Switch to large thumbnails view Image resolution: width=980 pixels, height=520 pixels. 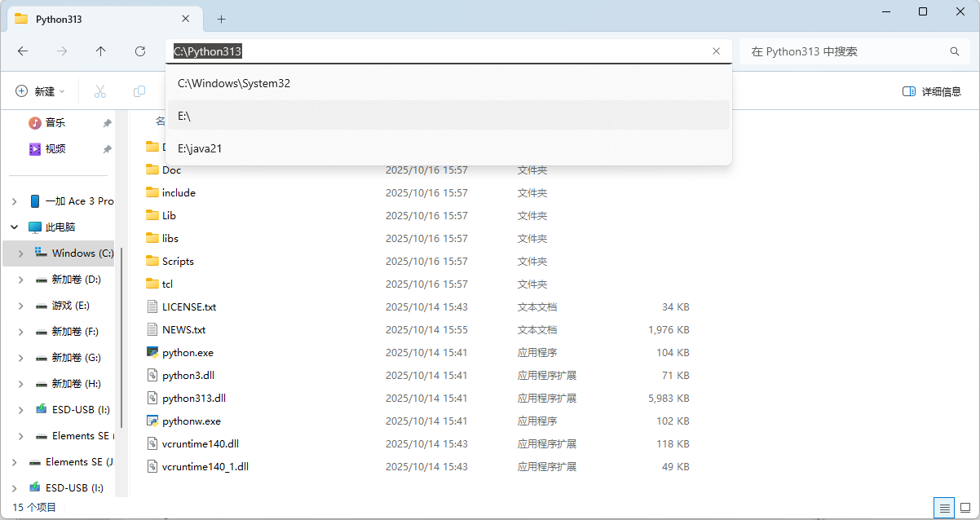click(965, 507)
